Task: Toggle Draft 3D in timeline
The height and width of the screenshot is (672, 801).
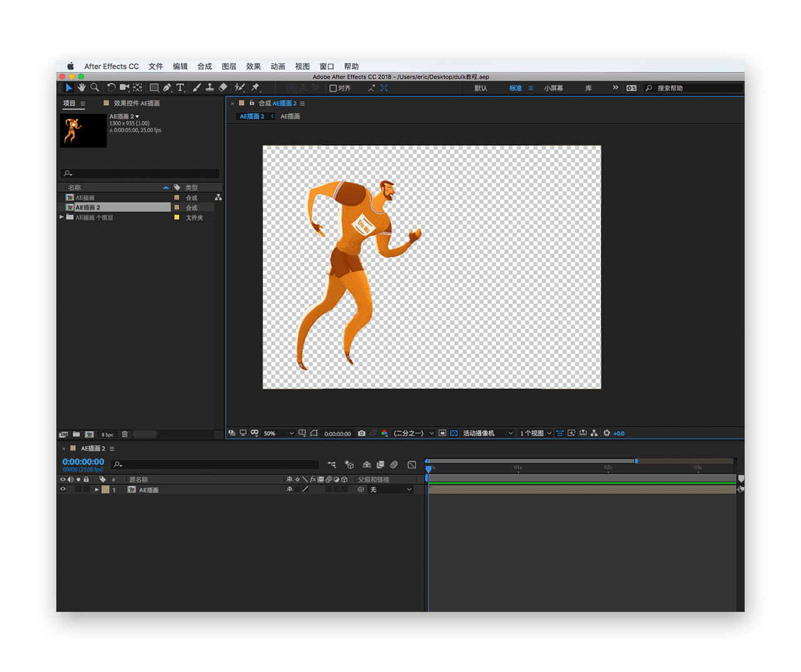Action: click(x=349, y=464)
